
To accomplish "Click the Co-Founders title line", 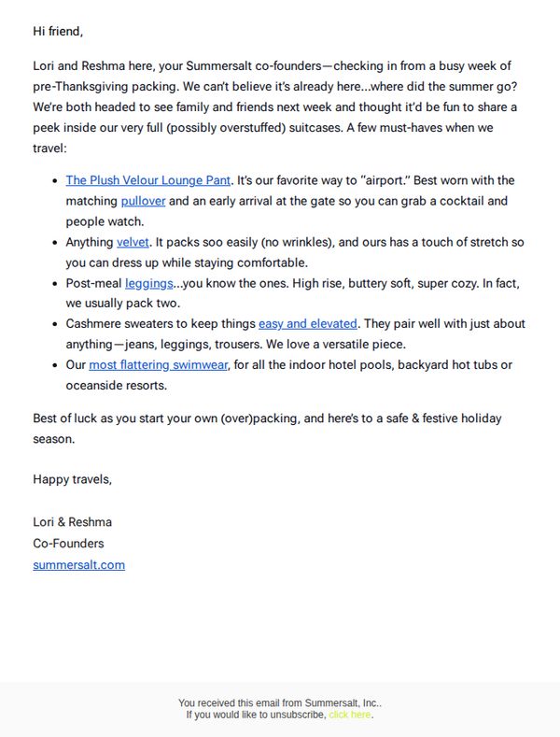I will (68, 544).
